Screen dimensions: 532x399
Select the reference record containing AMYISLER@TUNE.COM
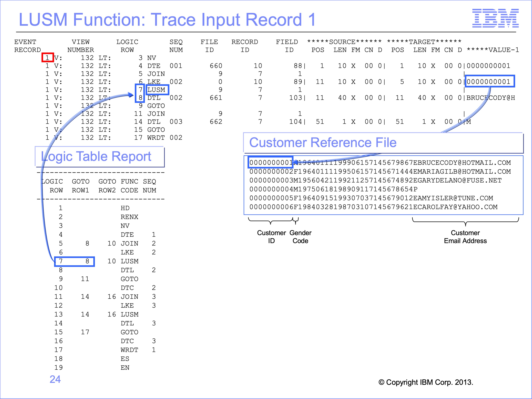pyautogui.click(x=371, y=198)
